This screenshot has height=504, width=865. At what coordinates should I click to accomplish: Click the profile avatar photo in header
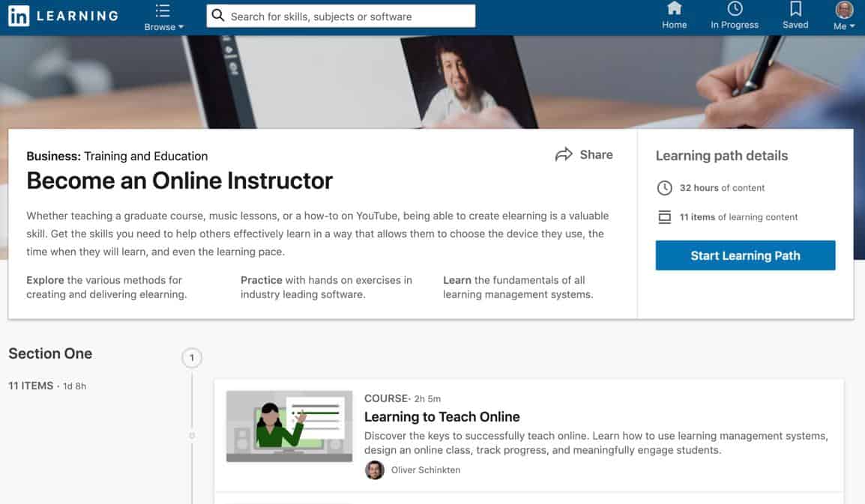[844, 10]
